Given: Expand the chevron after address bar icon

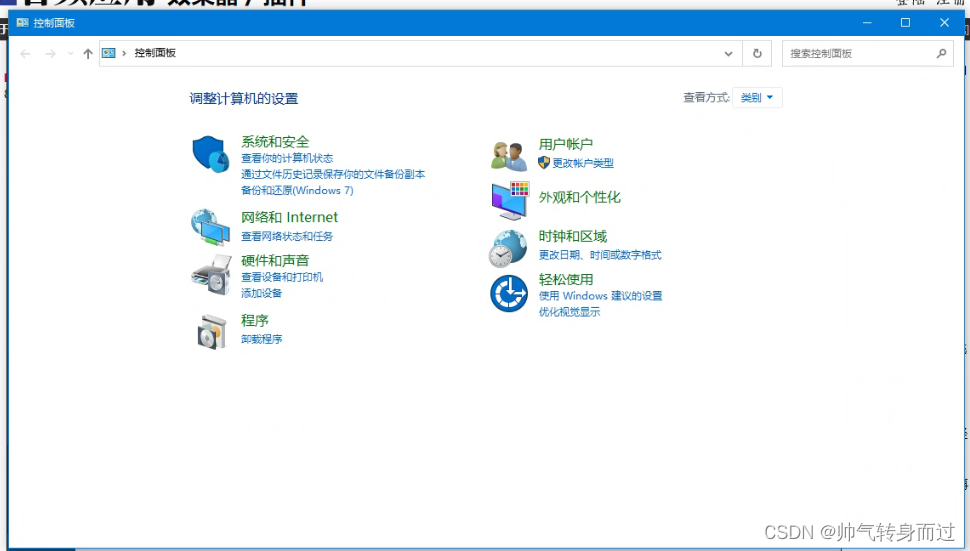Looking at the screenshot, I should [124, 53].
